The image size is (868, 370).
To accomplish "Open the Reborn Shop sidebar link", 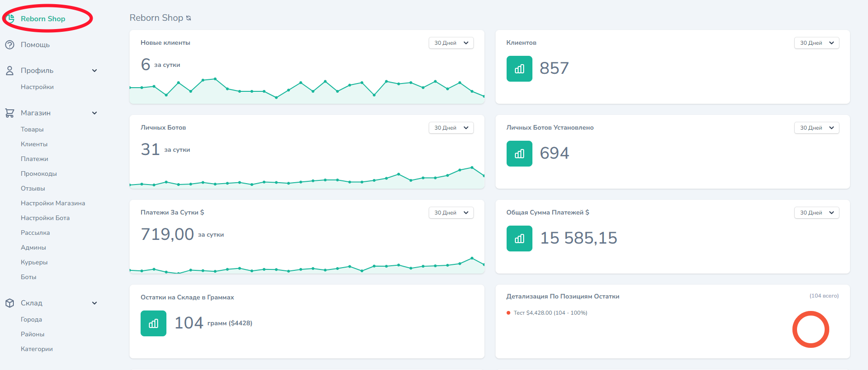I will [x=43, y=19].
